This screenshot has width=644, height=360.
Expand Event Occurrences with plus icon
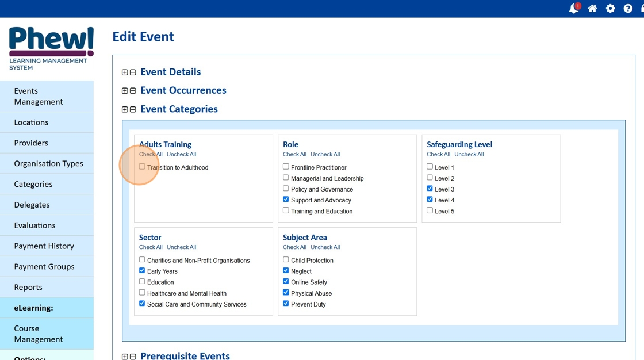point(125,91)
